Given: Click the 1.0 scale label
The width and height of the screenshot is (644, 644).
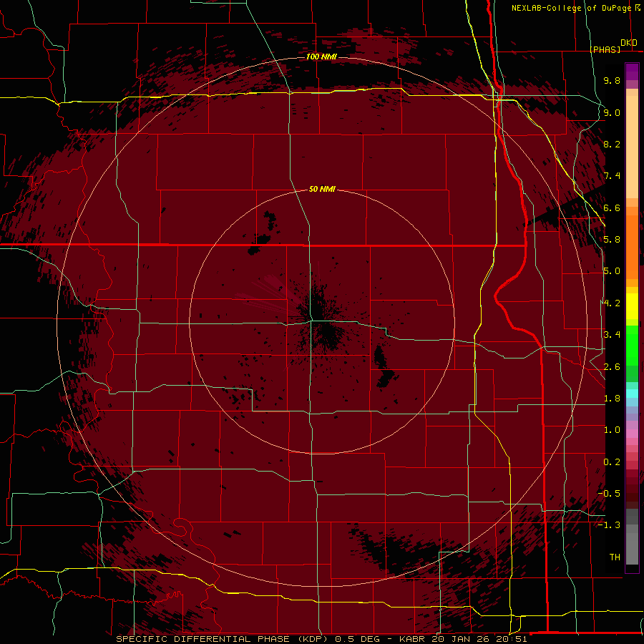Looking at the screenshot, I should 612,430.
